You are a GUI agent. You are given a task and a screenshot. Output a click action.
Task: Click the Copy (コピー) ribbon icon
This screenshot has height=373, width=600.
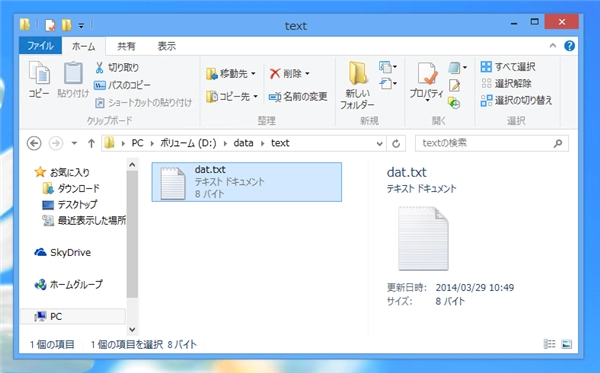tap(39, 79)
